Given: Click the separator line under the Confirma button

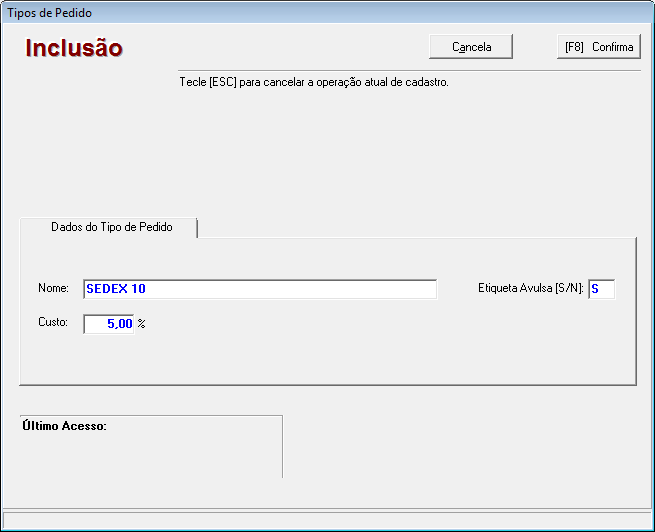Looking at the screenshot, I should click(500, 70).
